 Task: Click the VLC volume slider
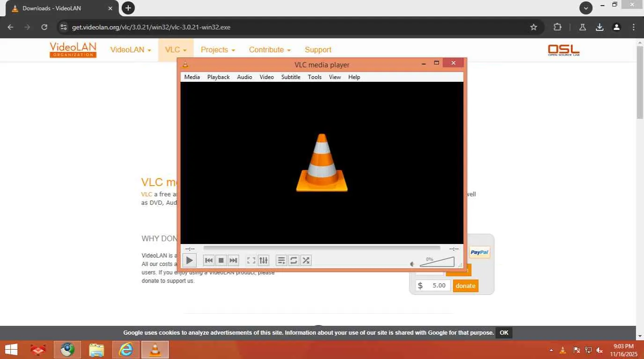(x=437, y=261)
